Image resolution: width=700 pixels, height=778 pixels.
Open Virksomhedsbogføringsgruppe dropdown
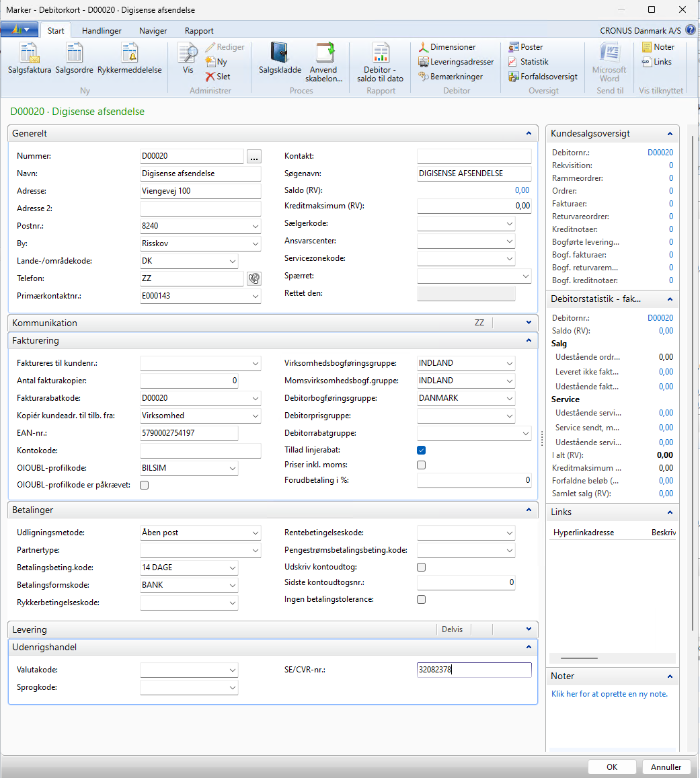pyautogui.click(x=510, y=364)
